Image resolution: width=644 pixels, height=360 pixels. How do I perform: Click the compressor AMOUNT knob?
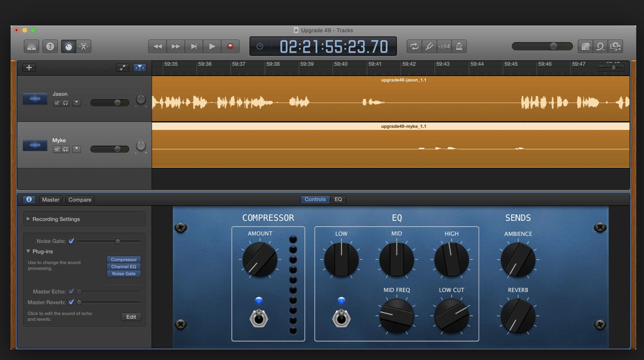pos(260,260)
